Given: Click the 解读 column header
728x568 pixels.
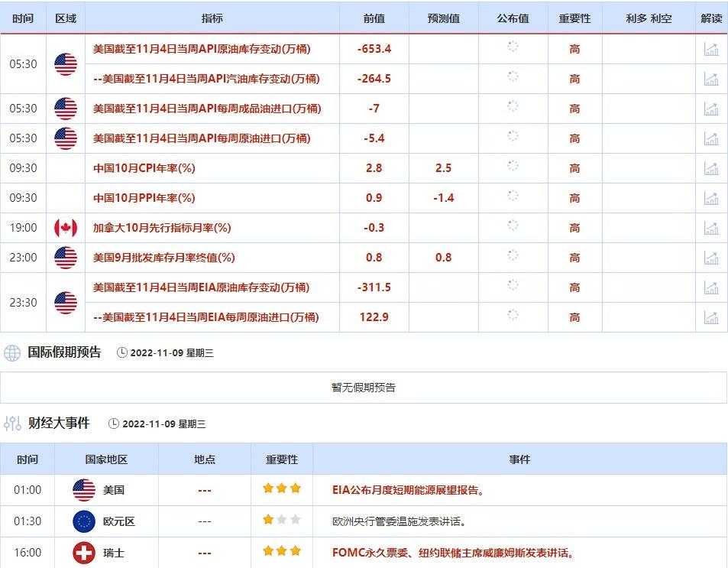Looking at the screenshot, I should tap(711, 18).
